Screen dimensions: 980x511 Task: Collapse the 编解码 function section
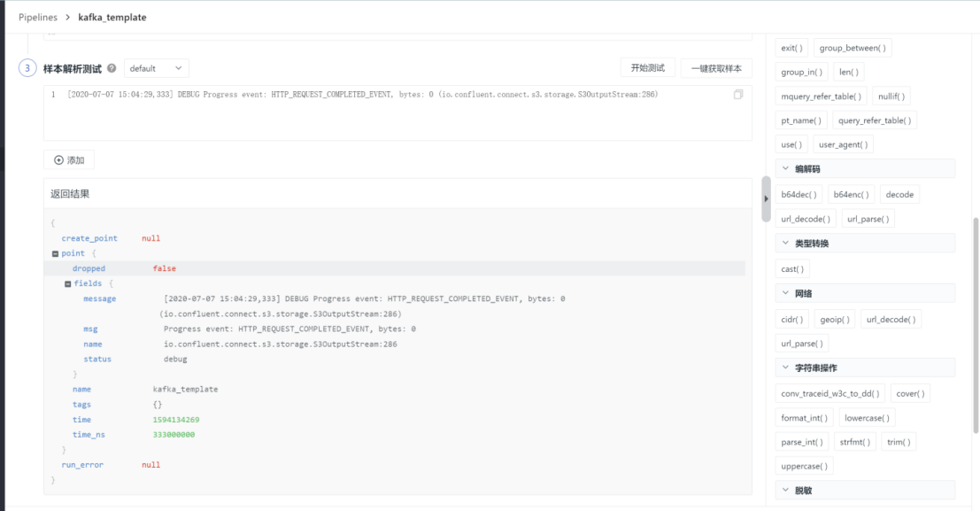(x=785, y=168)
